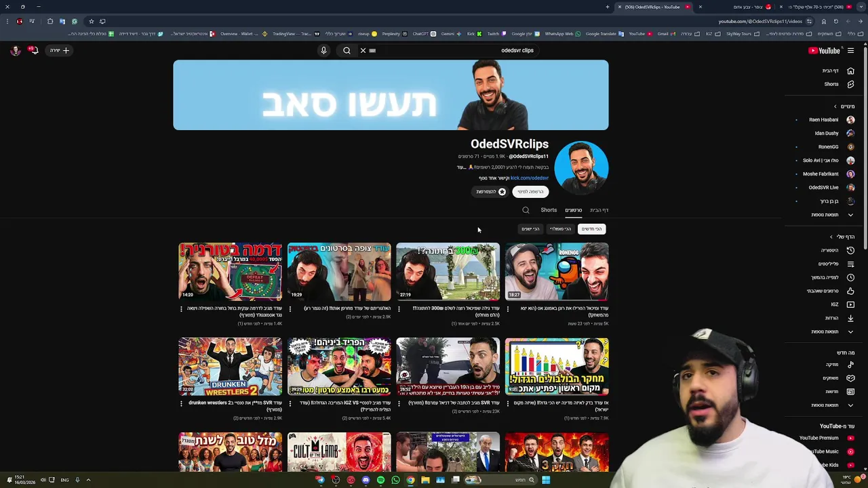Open more options for 27:19 wedding video
The width and height of the screenshot is (868, 488).
coord(399,308)
